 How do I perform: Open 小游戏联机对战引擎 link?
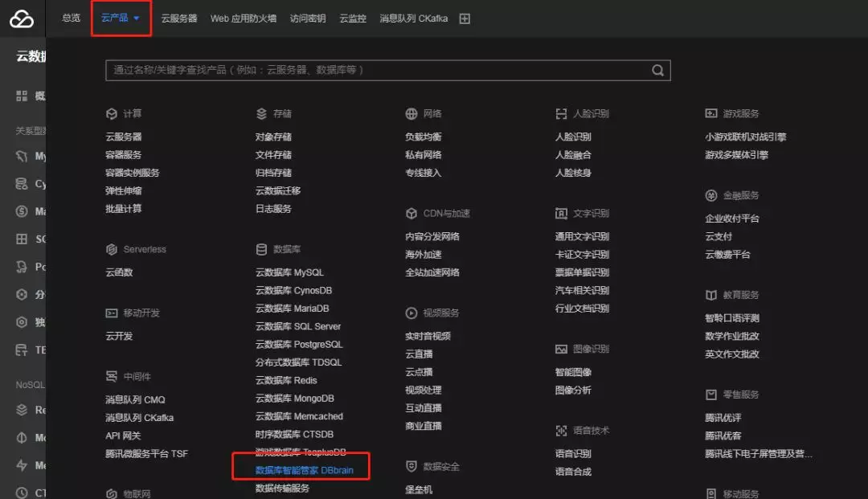746,137
